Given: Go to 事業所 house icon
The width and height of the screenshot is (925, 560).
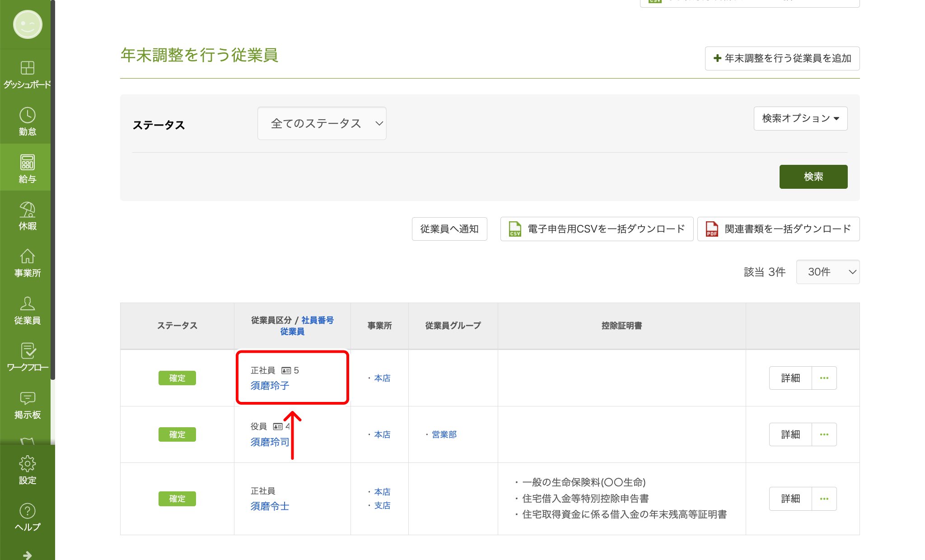Looking at the screenshot, I should click(27, 257).
